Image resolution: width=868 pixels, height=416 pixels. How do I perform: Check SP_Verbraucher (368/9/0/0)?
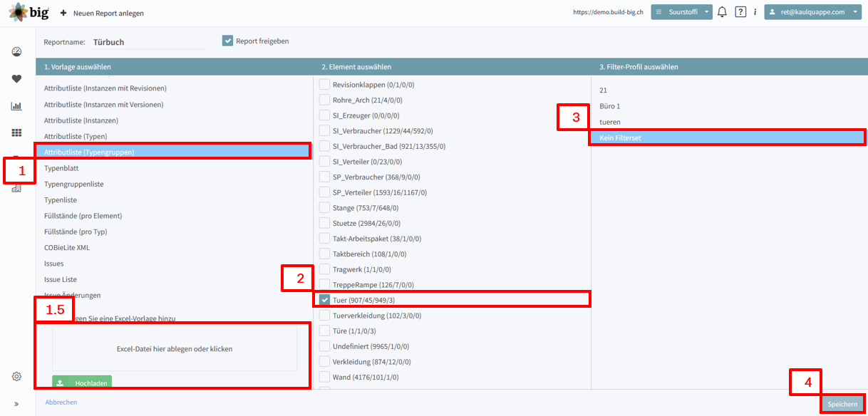[324, 177]
